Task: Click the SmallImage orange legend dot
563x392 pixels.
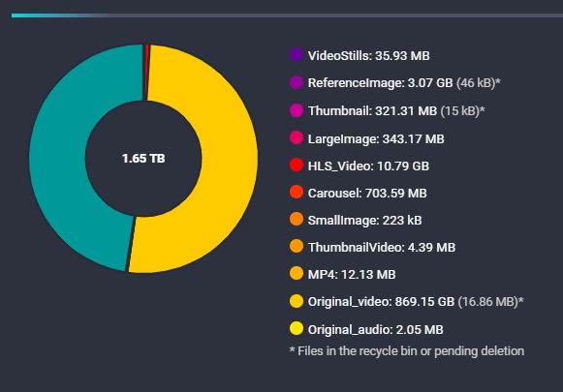Action: [297, 219]
